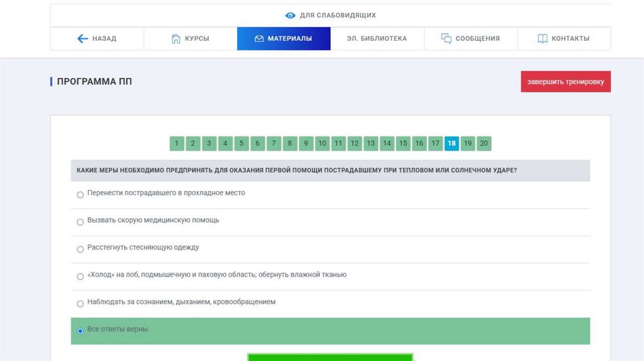Click the label text Перенести пострадавшего в прохладное место
Screen dimensions: 644x361
coord(166,192)
